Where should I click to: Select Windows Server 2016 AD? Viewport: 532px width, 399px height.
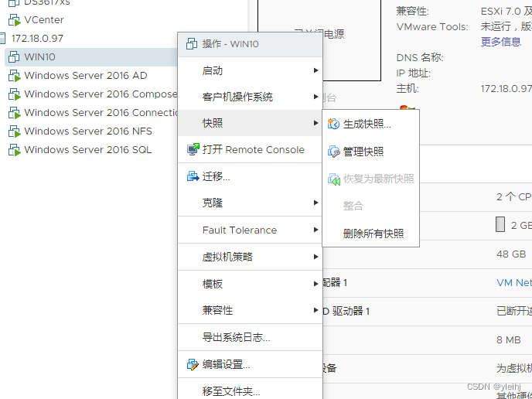tap(86, 76)
